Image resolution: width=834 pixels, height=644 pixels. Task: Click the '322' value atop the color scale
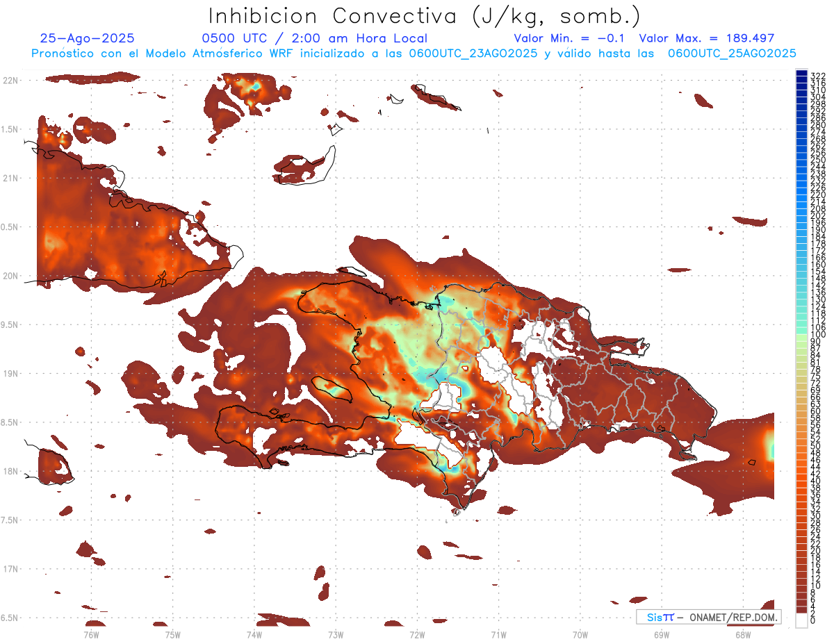(818, 76)
